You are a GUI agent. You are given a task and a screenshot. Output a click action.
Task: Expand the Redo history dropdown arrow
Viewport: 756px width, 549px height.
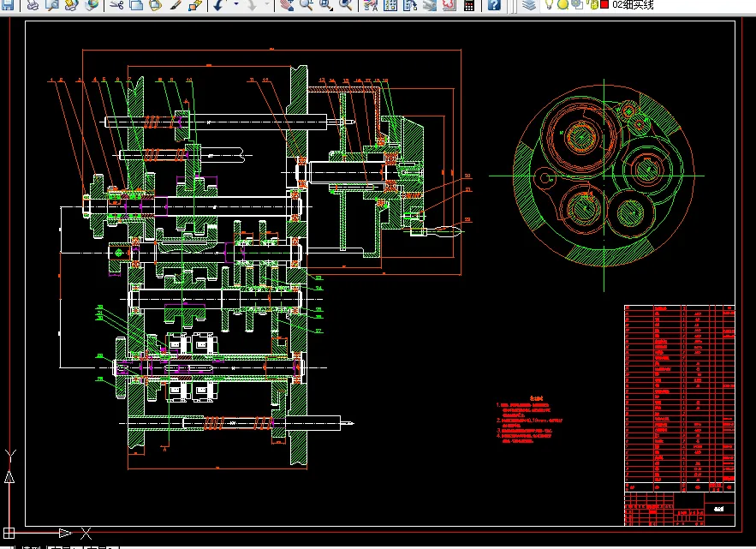(x=267, y=5)
